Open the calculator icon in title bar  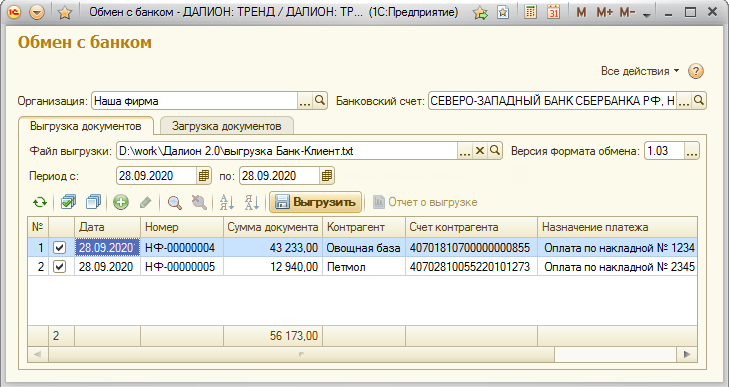[x=530, y=12]
